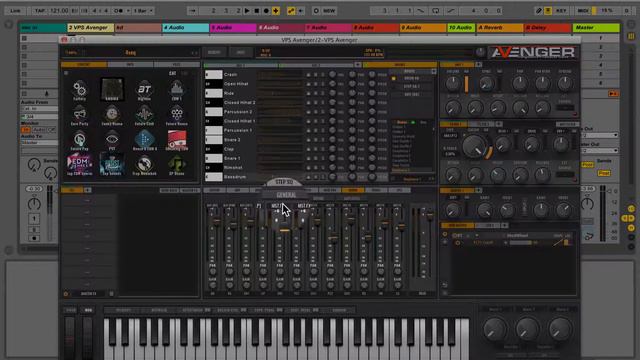The width and height of the screenshot is (640, 360).
Task: Select the tempo field showing 121.00
Action: [59, 11]
